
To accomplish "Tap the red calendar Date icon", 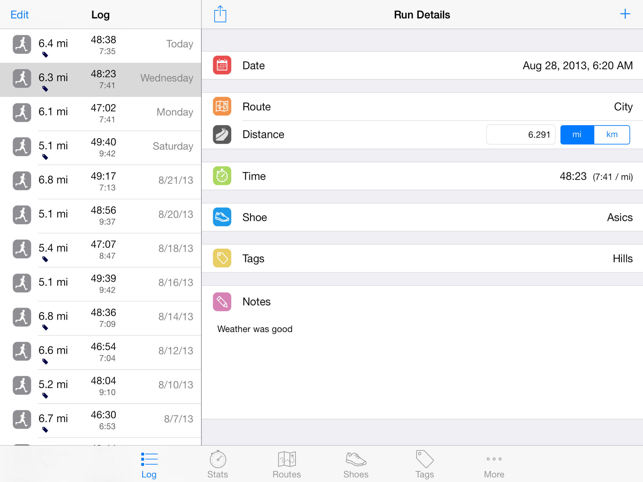I will 222,65.
